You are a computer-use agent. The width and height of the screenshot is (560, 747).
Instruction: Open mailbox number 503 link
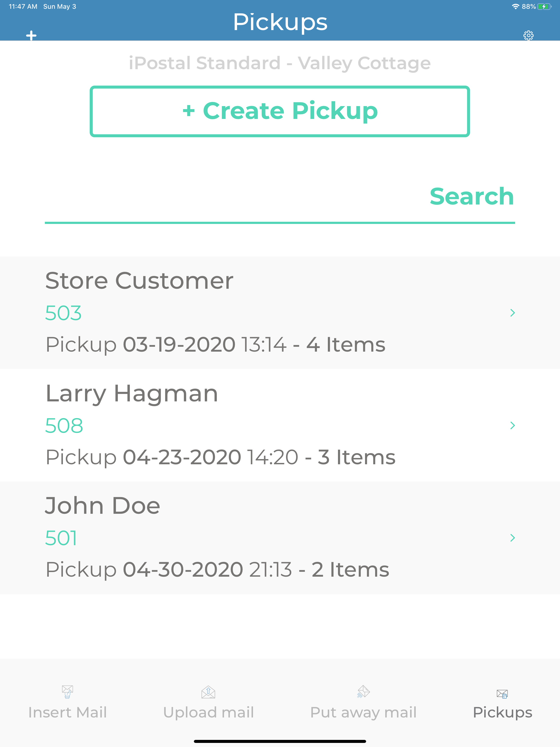coord(63,313)
